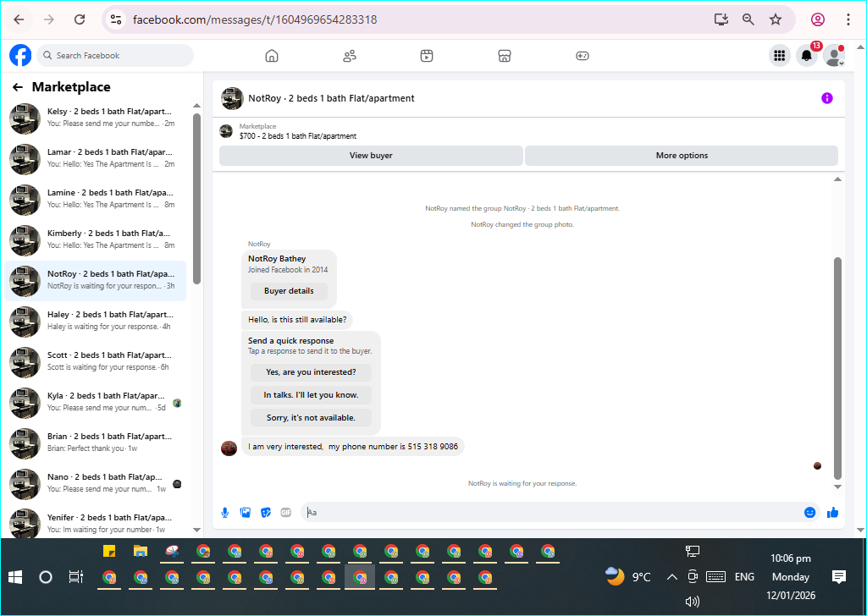The height and width of the screenshot is (616, 867).
Task: Open the Cortana circle icon on taskbar
Action: [46, 577]
